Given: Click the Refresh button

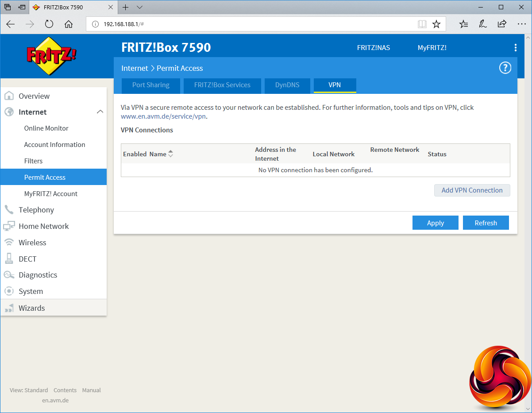Looking at the screenshot, I should [x=486, y=223].
